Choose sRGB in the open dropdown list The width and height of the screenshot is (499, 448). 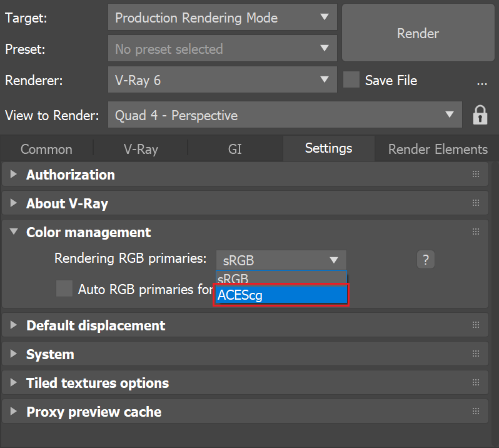pyautogui.click(x=281, y=278)
